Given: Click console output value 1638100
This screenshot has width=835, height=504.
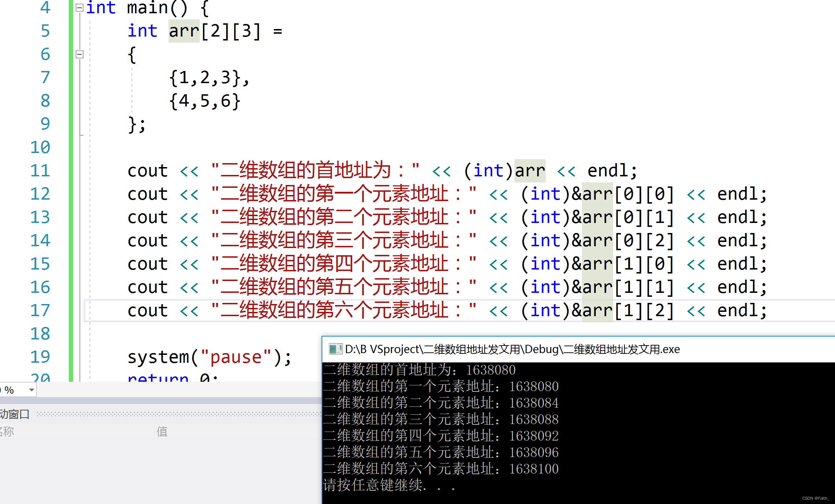Looking at the screenshot, I should (534, 469).
